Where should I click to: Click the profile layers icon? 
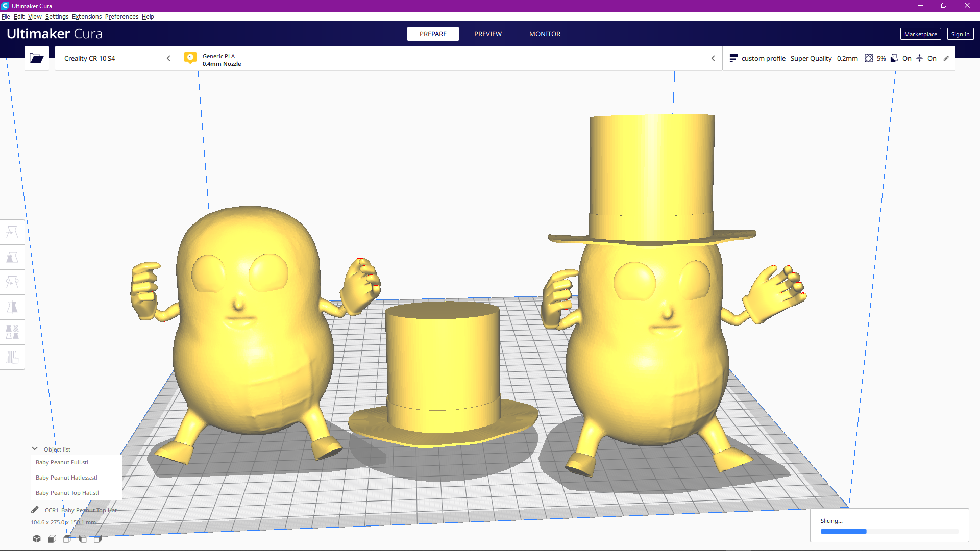point(733,58)
